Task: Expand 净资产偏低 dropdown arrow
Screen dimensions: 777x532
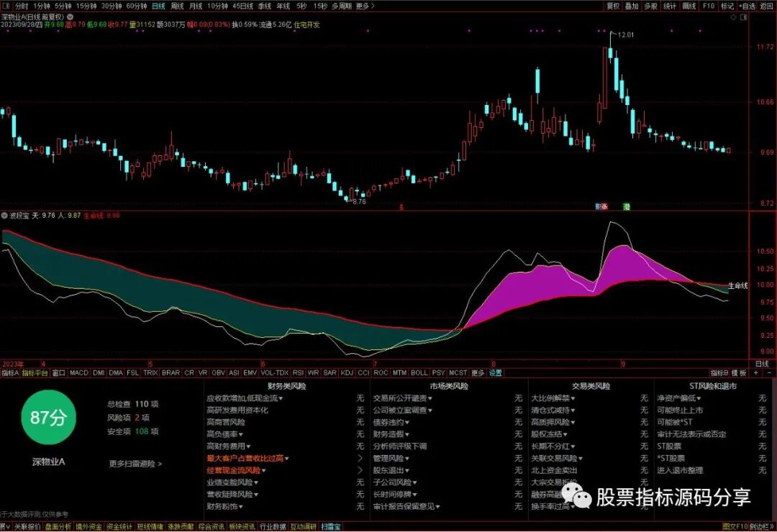Action: [699, 398]
